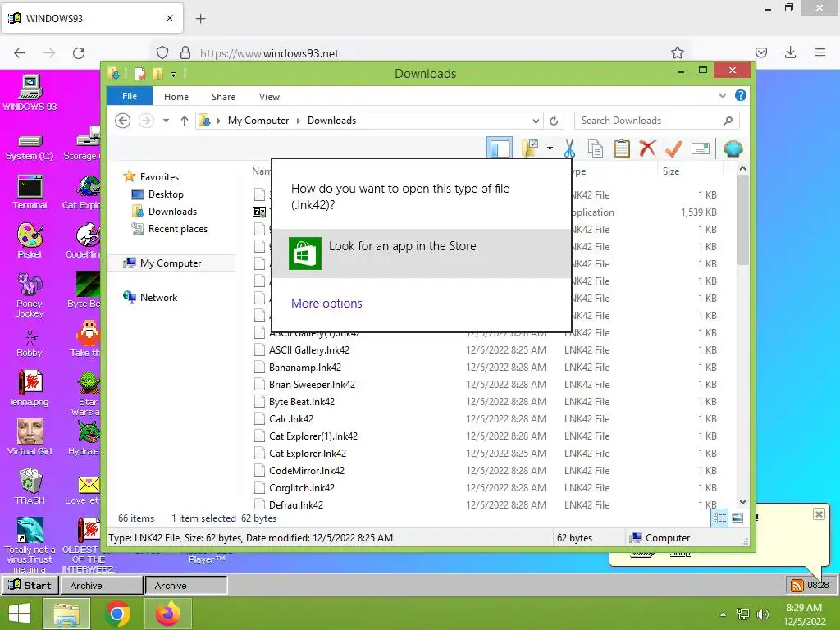This screenshot has height=630, width=840.
Task: Open the Windows Start logo on the taskbar
Action: [x=20, y=614]
